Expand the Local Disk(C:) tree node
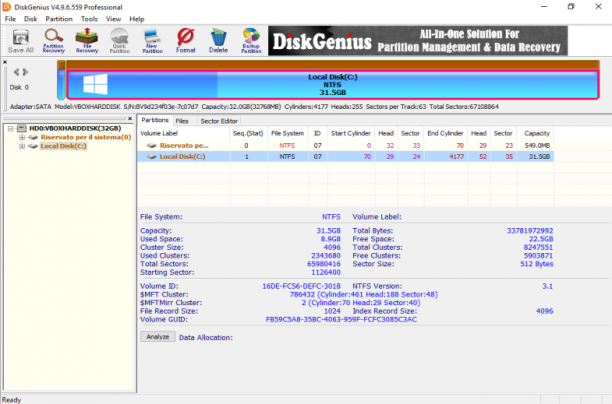Viewport: 612px width, 404px height. [22, 146]
